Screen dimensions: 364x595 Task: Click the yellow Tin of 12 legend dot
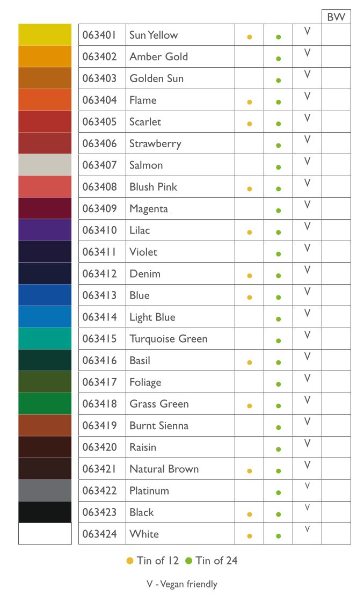click(x=130, y=561)
